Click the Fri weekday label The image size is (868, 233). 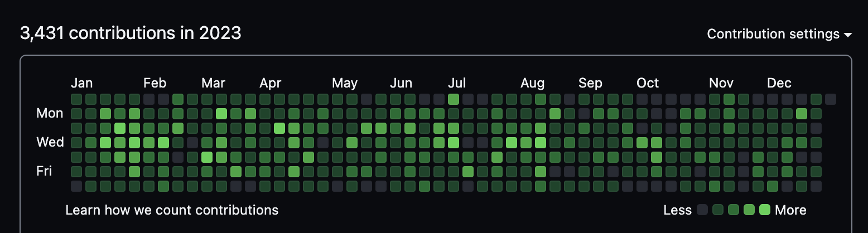44,171
